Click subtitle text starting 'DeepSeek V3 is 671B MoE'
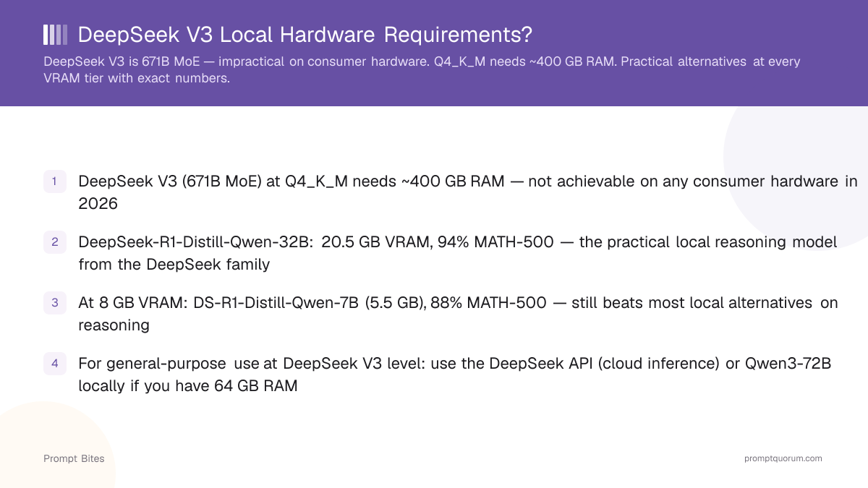 click(x=422, y=70)
